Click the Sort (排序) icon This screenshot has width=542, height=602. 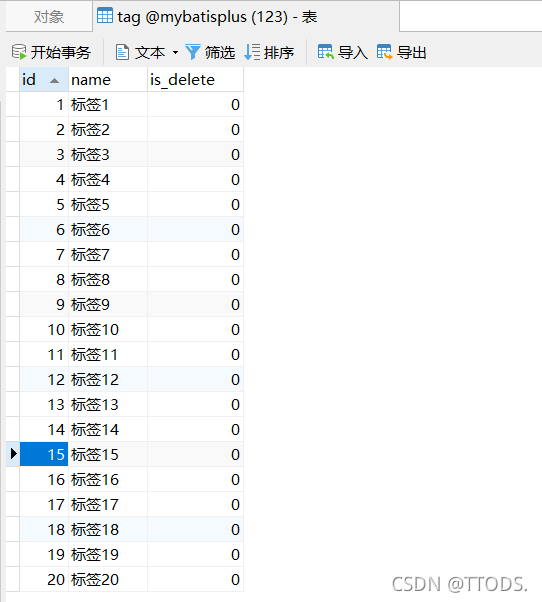[252, 52]
